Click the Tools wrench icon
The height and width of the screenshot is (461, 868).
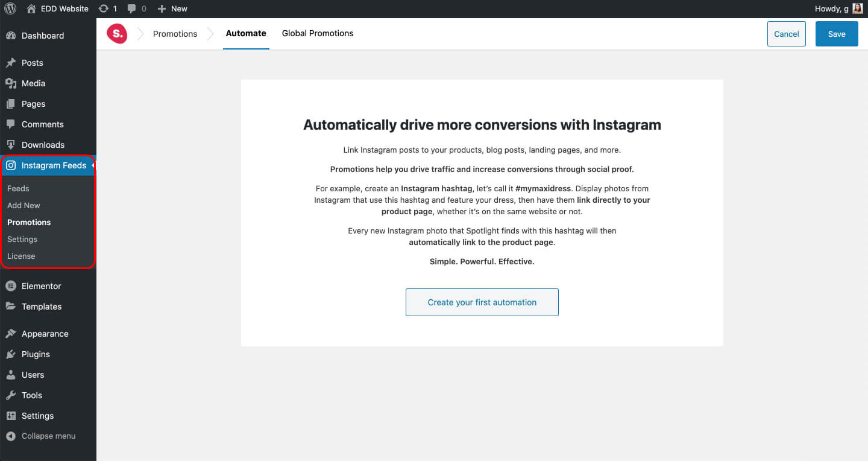coord(11,395)
